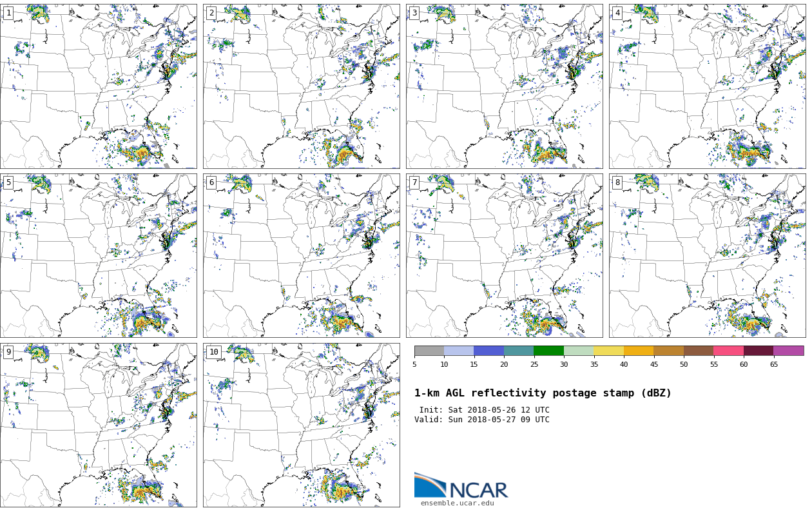
Task: Select ensemble member 6 map panel
Action: [302, 256]
